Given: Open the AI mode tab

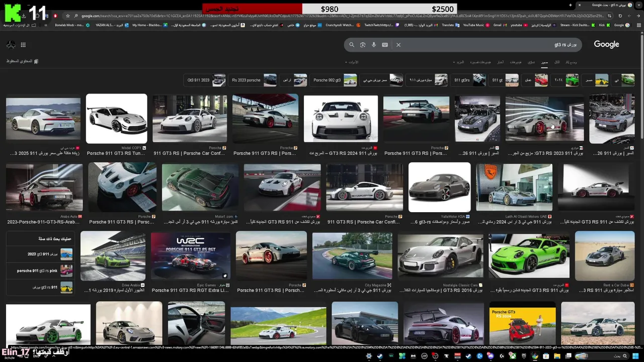Looking at the screenshot, I should pyautogui.click(x=571, y=62).
